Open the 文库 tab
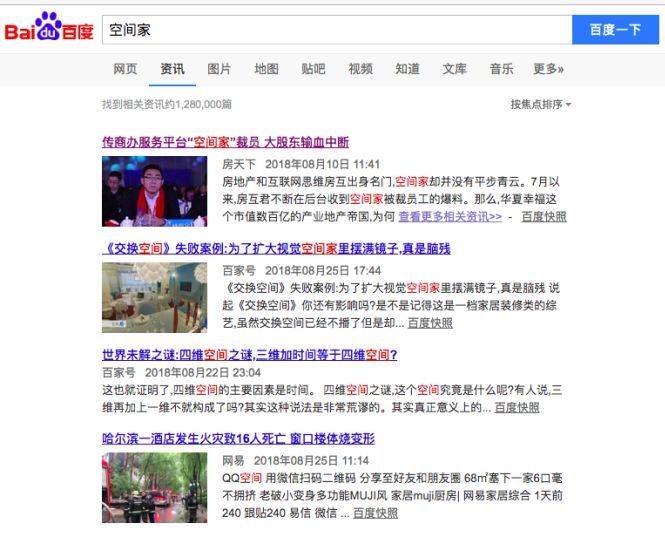Image resolution: width=665 pixels, height=537 pixels. click(x=454, y=69)
